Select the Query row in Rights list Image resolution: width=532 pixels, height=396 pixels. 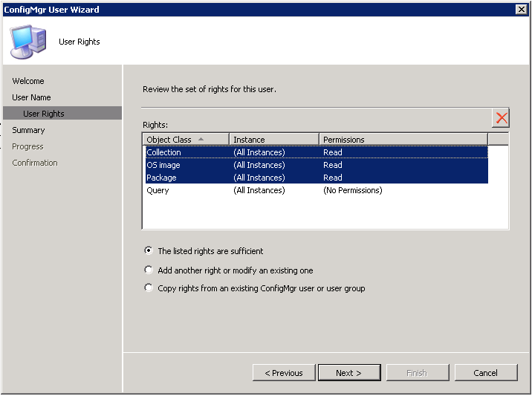pyautogui.click(x=317, y=190)
